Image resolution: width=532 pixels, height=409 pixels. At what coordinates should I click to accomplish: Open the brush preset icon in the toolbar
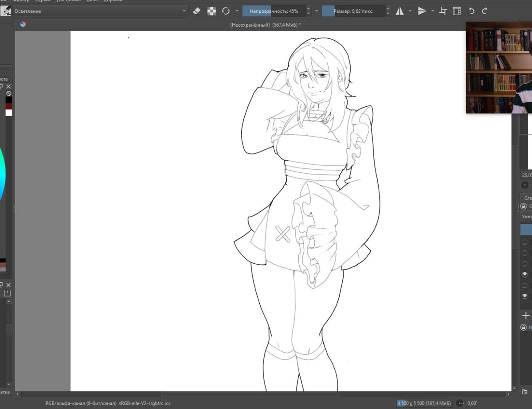(6, 11)
